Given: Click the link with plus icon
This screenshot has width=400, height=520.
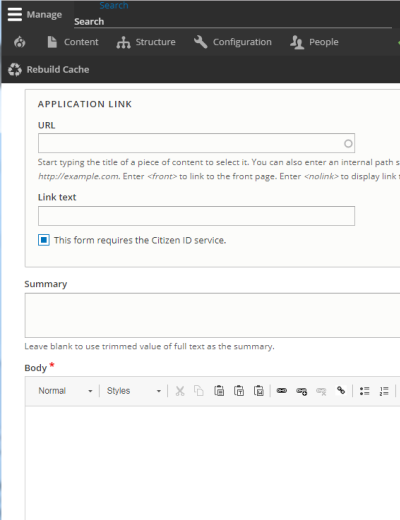Looking at the screenshot, I should point(302,391).
